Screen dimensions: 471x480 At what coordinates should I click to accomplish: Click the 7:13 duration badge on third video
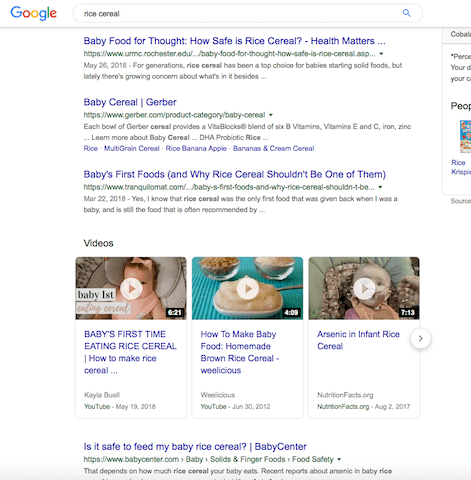pos(408,312)
